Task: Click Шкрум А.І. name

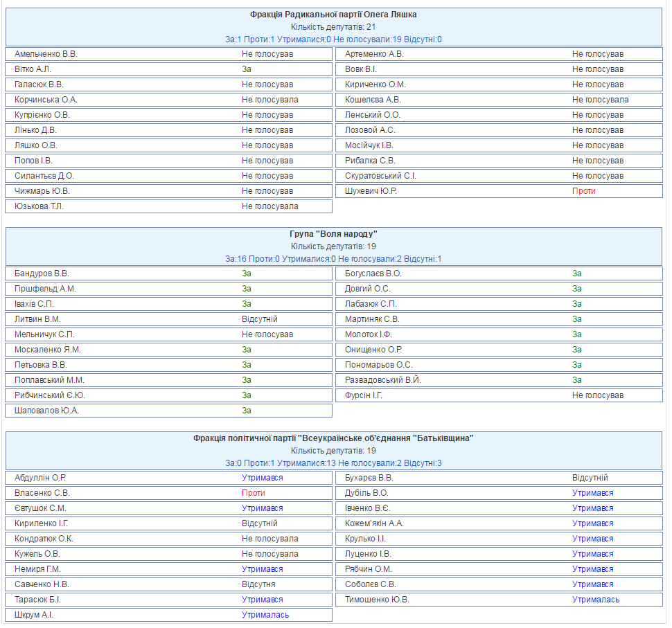Action: [34, 615]
